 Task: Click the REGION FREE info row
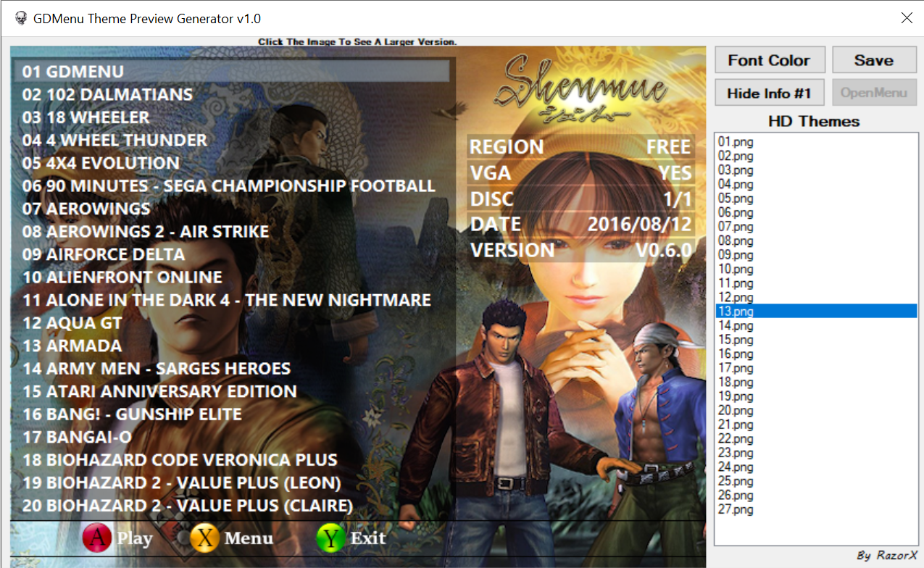(x=580, y=147)
